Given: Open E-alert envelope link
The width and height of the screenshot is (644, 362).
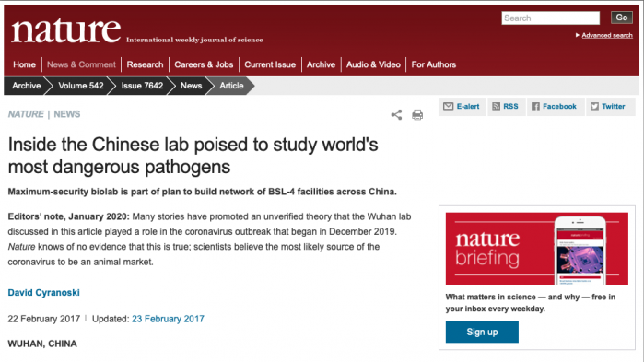Looking at the screenshot, I should coord(462,107).
